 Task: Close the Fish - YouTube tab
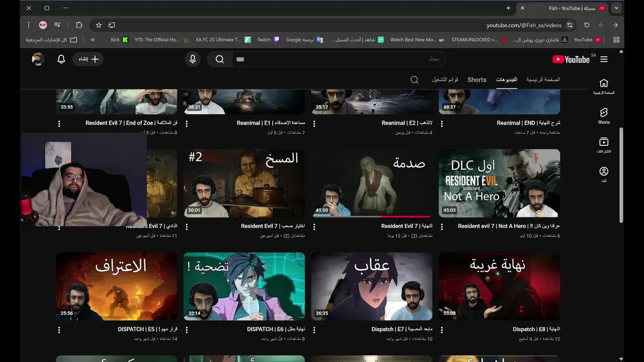point(522,8)
